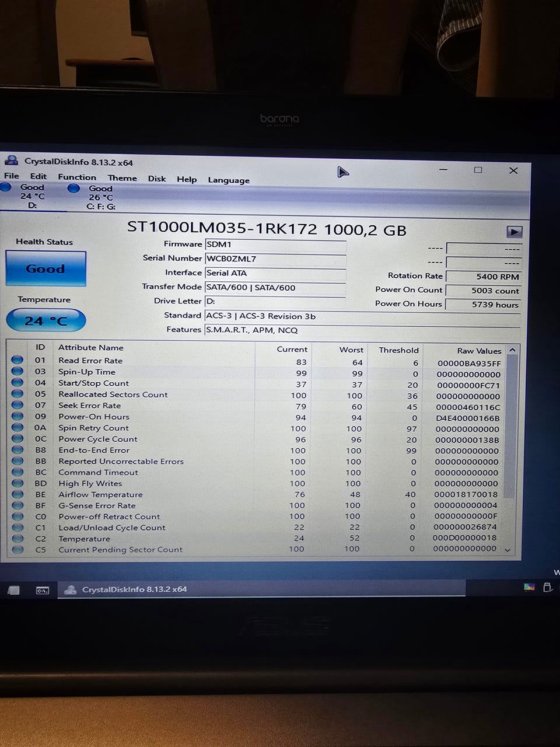Viewport: 560px width, 747px height.
Task: Open the File menu
Action: click(12, 176)
